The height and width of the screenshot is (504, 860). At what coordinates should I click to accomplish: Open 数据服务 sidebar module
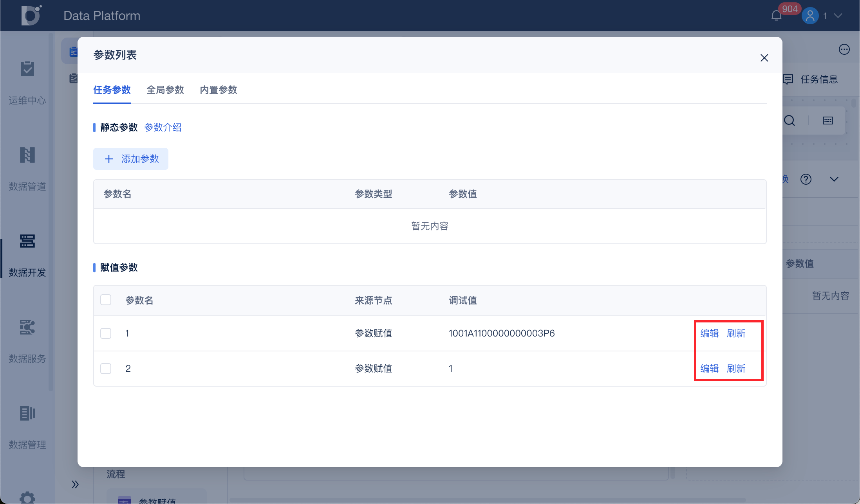click(27, 328)
